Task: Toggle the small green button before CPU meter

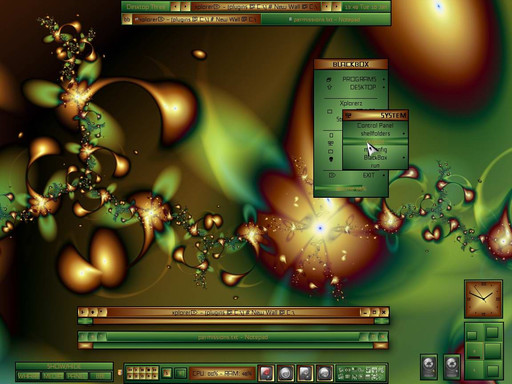Action: click(181, 373)
